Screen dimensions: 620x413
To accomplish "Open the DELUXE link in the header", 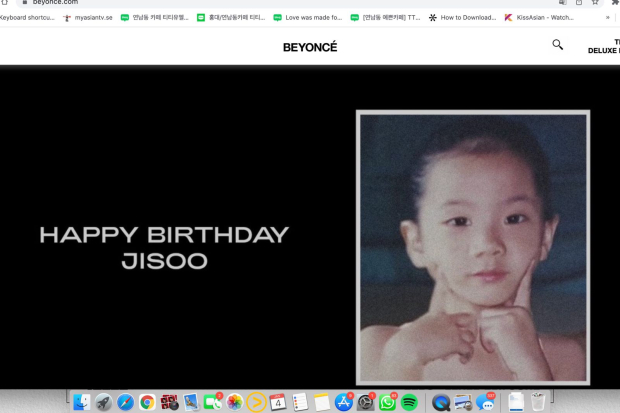I will pos(603,51).
